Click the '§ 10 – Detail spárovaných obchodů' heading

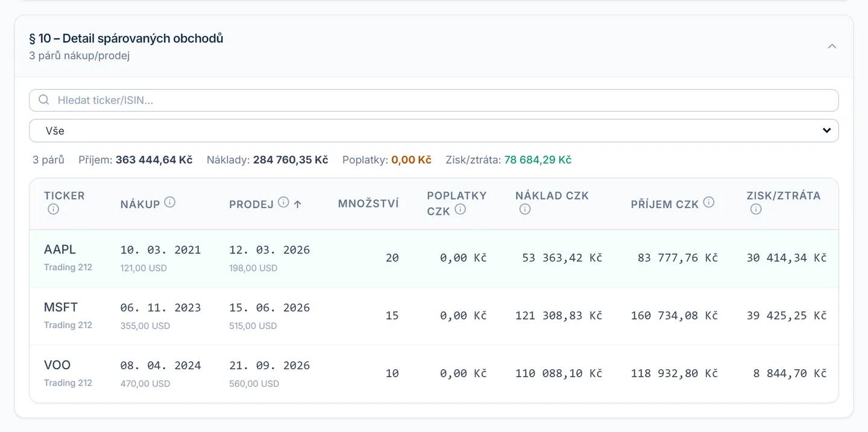click(x=126, y=38)
